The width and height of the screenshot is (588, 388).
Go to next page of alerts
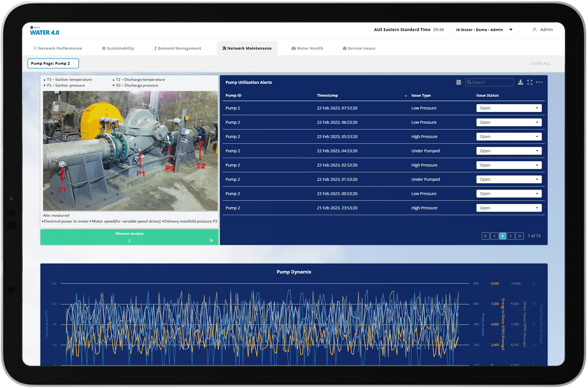point(511,236)
